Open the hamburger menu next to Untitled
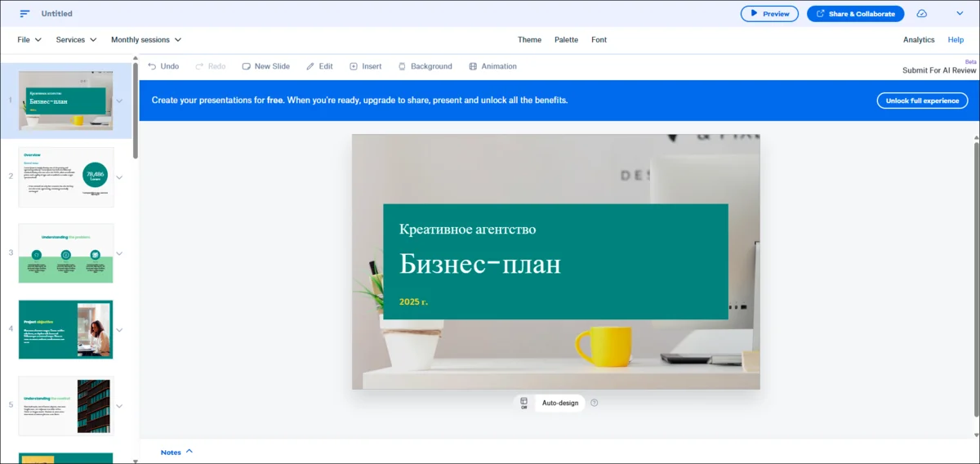 [x=24, y=14]
